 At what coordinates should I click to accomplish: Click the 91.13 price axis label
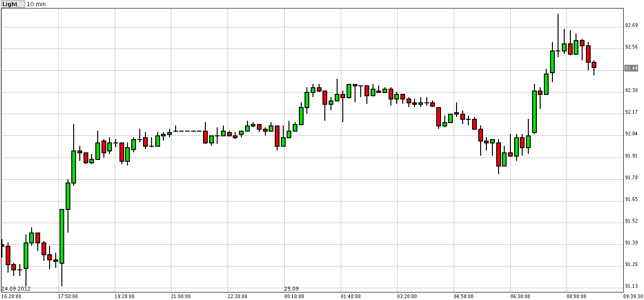[631, 286]
